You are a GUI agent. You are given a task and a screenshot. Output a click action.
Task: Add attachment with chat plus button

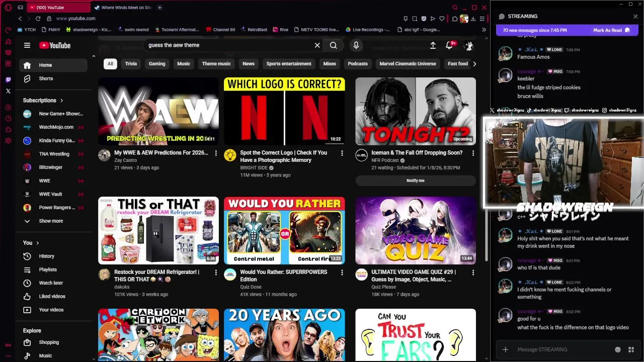click(x=505, y=349)
